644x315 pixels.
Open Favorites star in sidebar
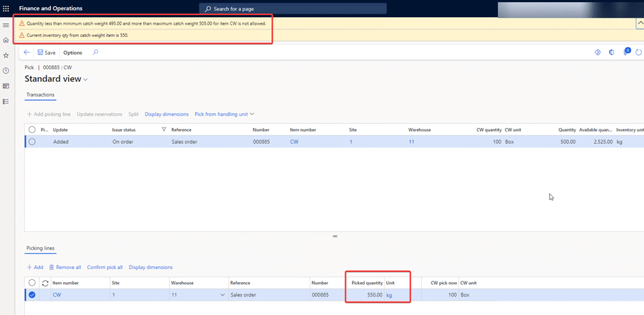[x=5, y=55]
